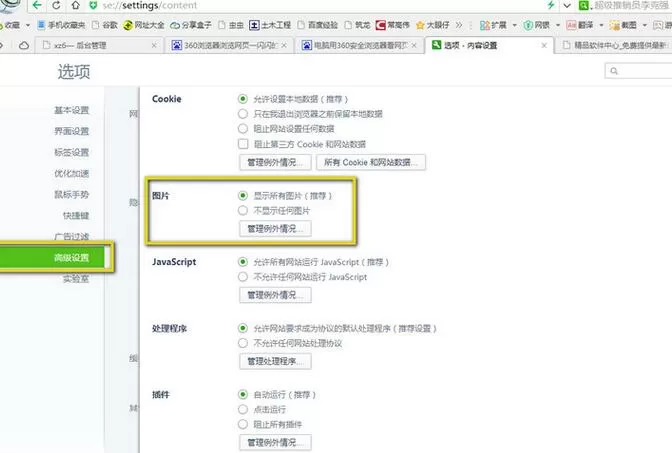Select 自动运行 plugin radio button

click(x=243, y=394)
